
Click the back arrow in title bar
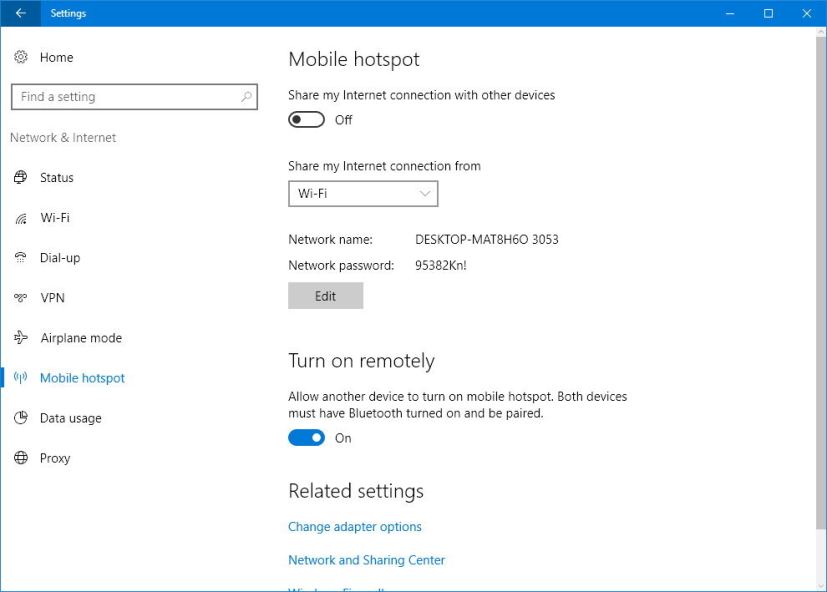click(21, 13)
